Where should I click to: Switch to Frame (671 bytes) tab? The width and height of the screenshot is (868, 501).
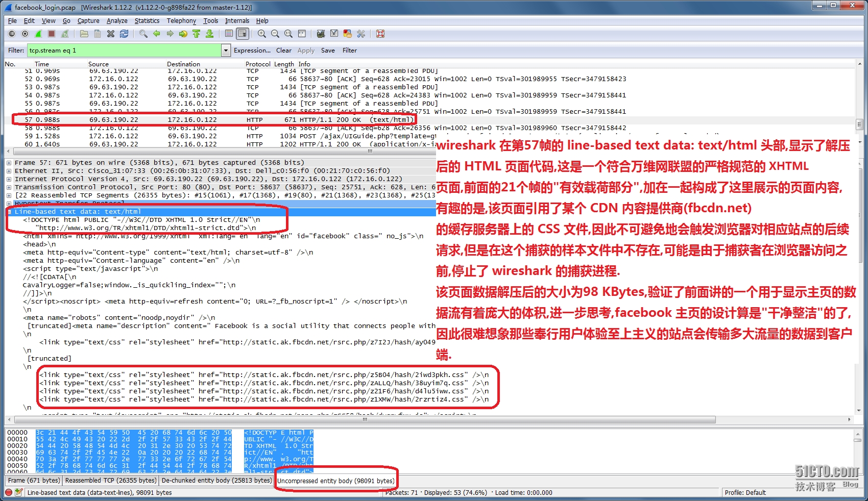pos(34,481)
